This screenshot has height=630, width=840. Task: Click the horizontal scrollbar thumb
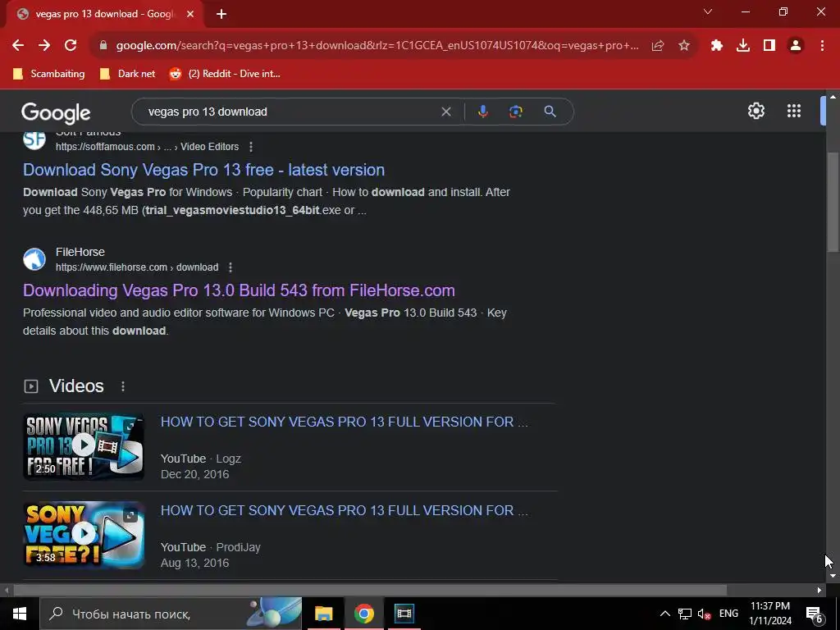pos(370,591)
